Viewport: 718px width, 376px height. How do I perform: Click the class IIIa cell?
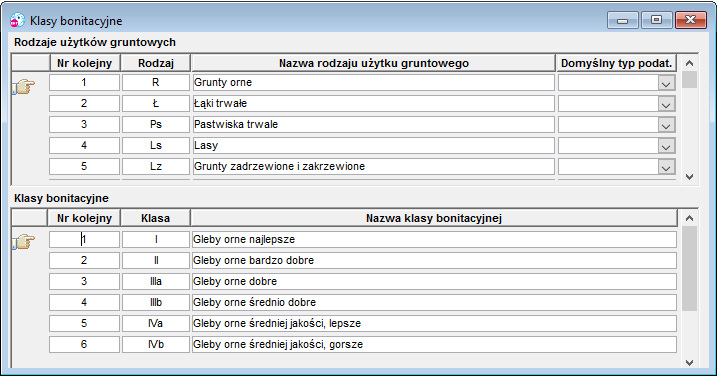coord(156,282)
